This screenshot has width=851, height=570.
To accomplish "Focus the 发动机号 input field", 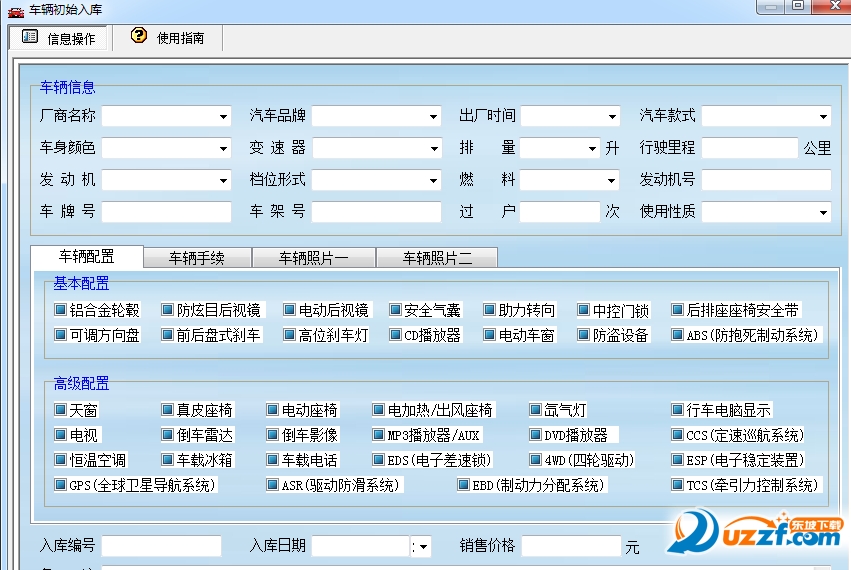I will click(766, 180).
